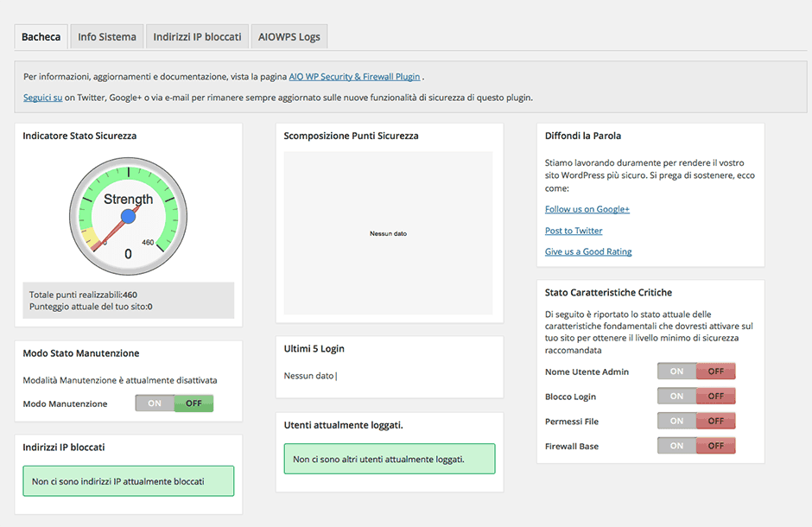Viewport: 812px width, 527px height.
Task: Click the green no-blocked-IP-addresses notice
Action: [x=128, y=481]
